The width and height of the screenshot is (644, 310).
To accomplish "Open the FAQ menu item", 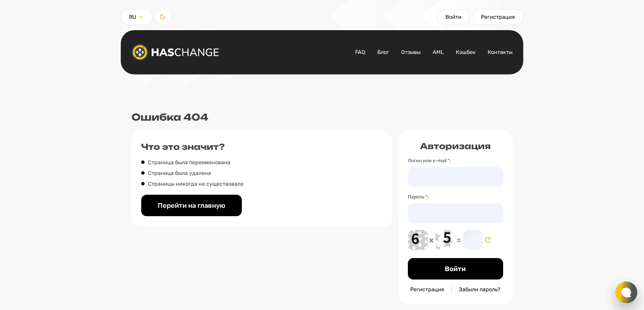I will (360, 52).
